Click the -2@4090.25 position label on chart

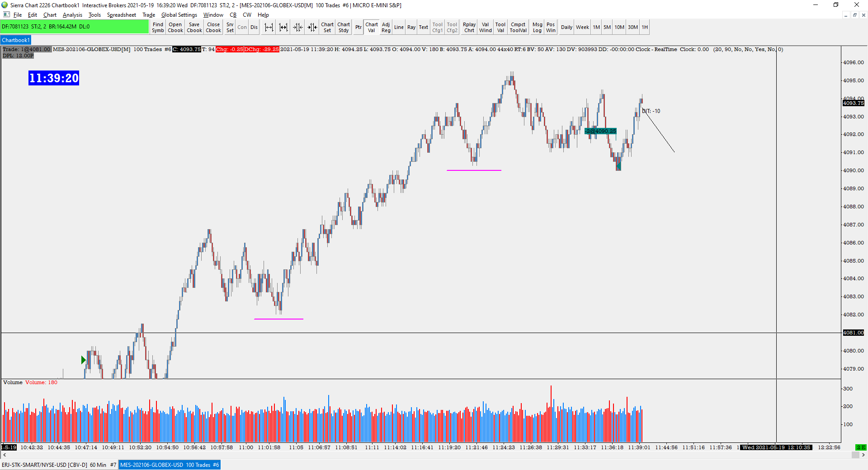coord(600,132)
